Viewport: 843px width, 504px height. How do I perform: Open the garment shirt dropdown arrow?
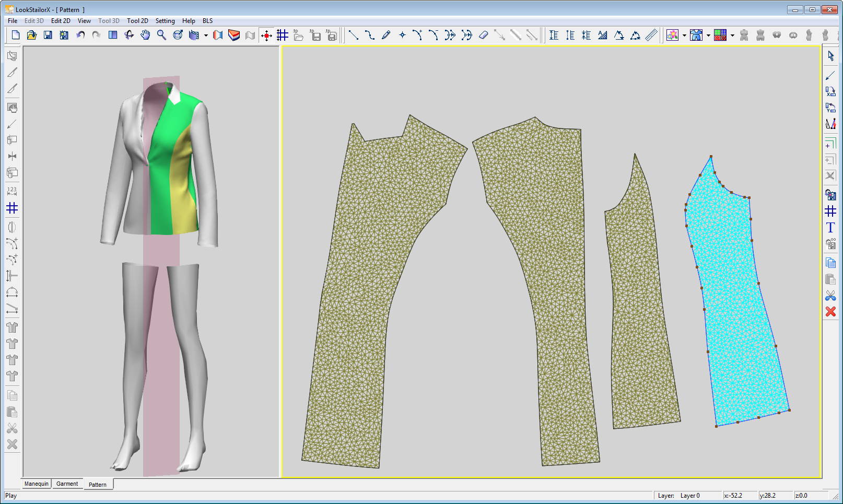click(x=708, y=36)
